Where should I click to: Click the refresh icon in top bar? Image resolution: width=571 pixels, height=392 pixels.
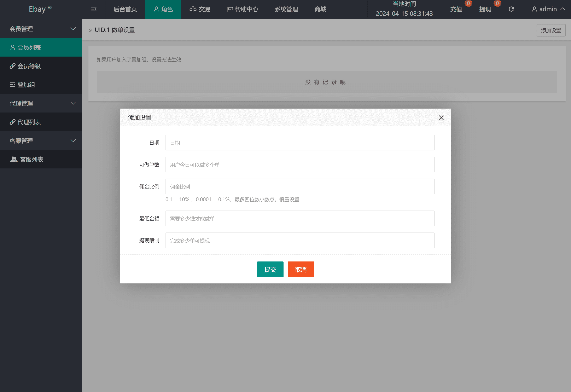coord(511,9)
